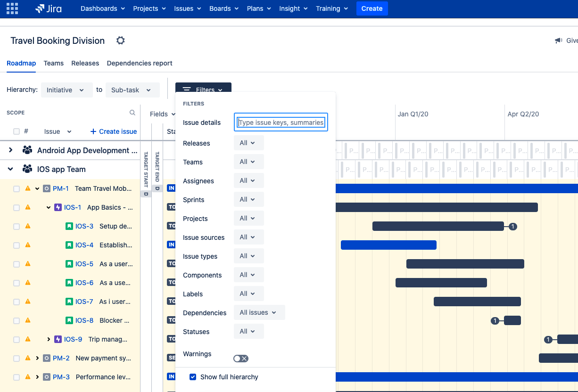Image resolution: width=578 pixels, height=392 pixels.
Task: Open the app switcher grid icon
Action: 12,8
